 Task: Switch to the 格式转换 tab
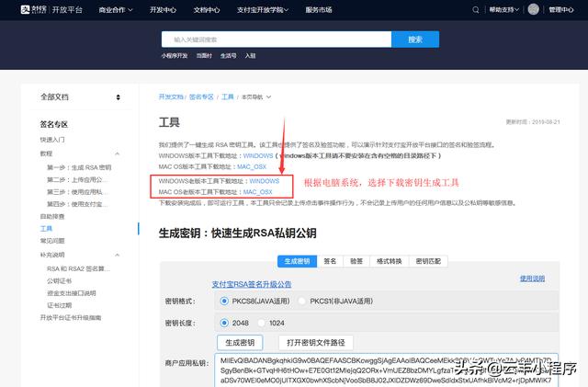coord(390,261)
